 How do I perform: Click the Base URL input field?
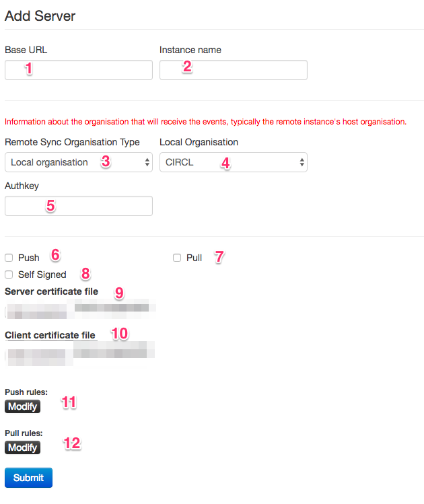[79, 70]
